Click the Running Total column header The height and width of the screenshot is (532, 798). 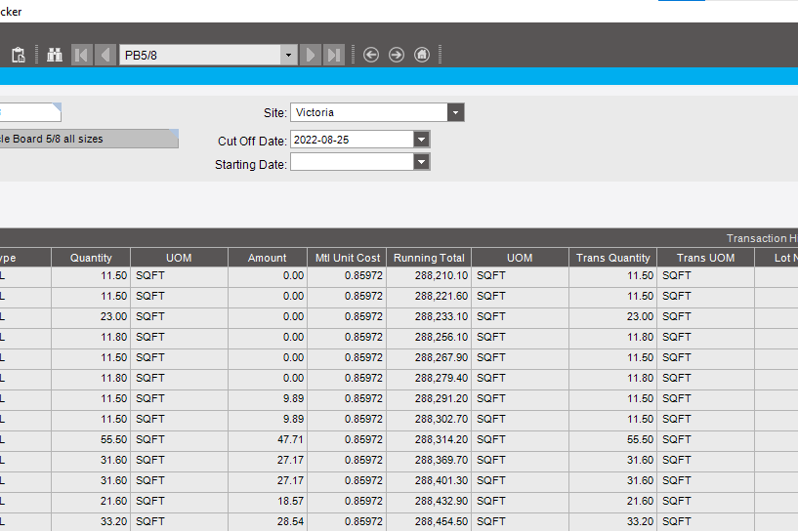(428, 258)
